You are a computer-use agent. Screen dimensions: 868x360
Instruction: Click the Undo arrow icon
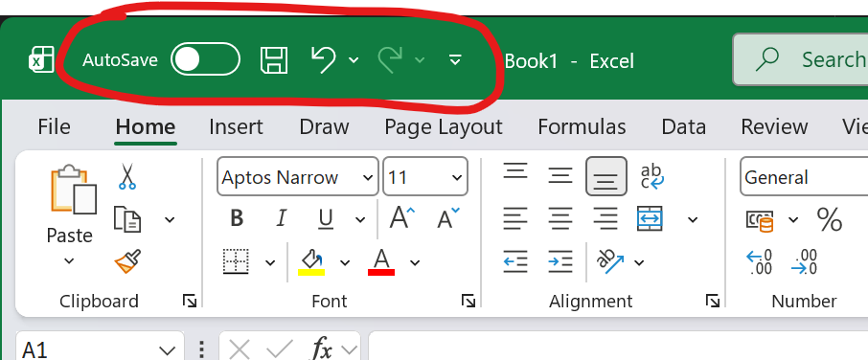coord(323,59)
